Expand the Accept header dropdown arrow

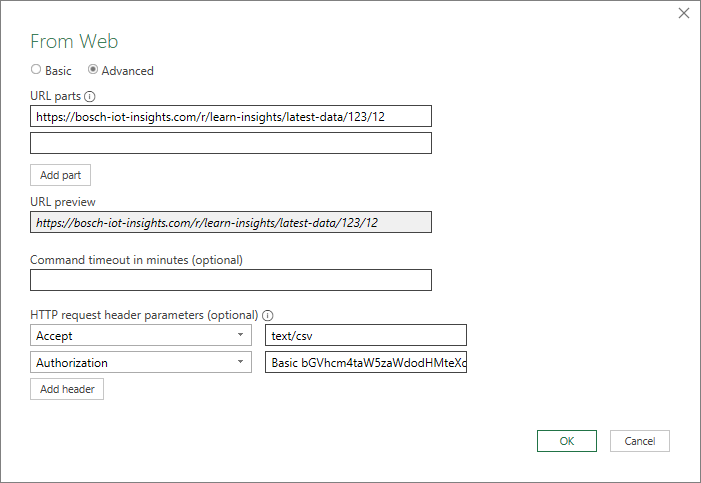click(x=241, y=336)
